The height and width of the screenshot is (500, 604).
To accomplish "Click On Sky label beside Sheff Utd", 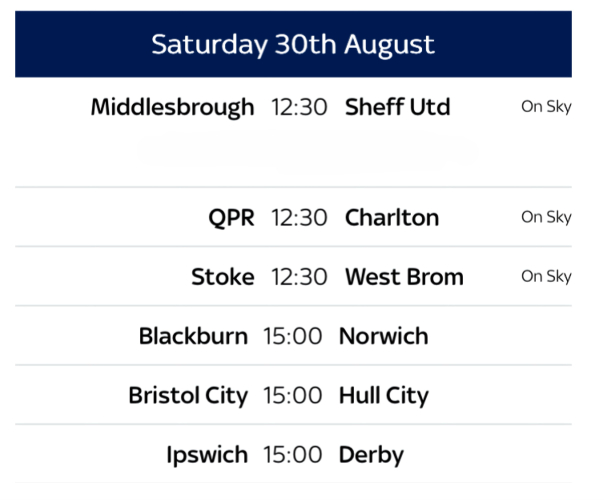I will [x=546, y=107].
